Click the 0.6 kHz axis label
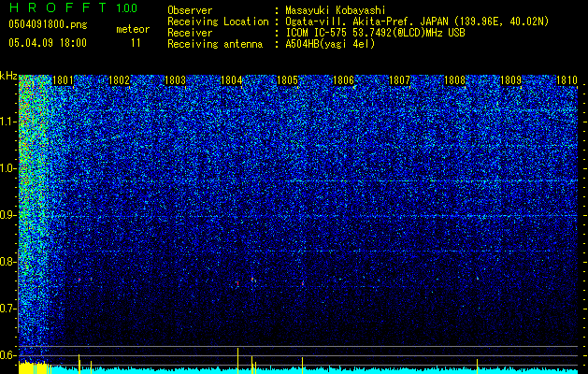Screen dimensions: 588x374 pos(7,355)
